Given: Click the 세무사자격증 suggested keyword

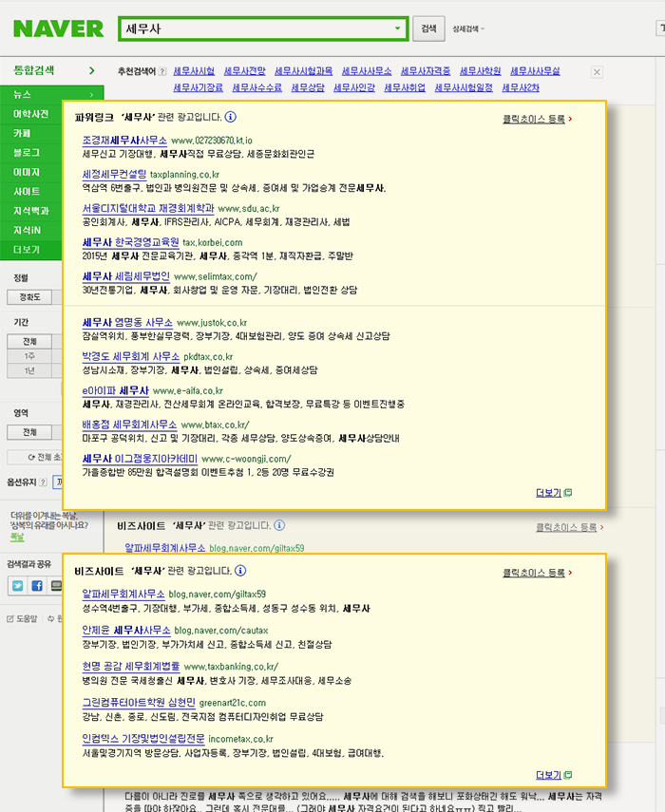Looking at the screenshot, I should (x=426, y=71).
